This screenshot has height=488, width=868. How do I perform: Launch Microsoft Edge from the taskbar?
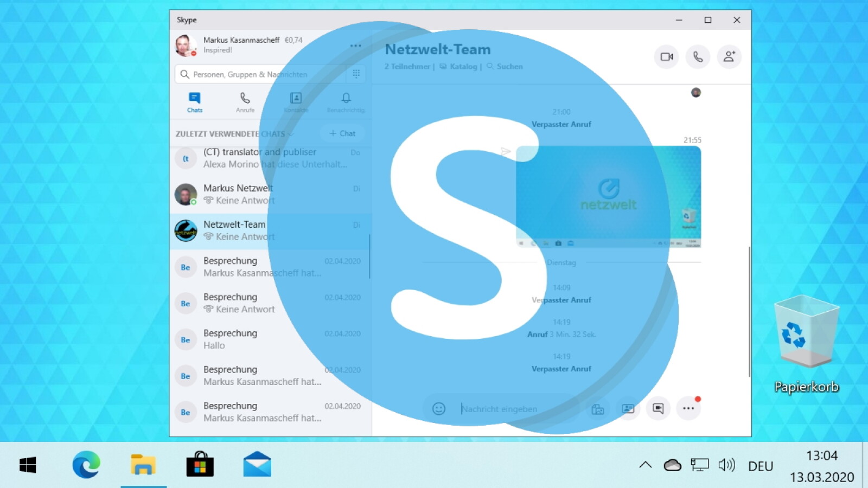point(86,465)
